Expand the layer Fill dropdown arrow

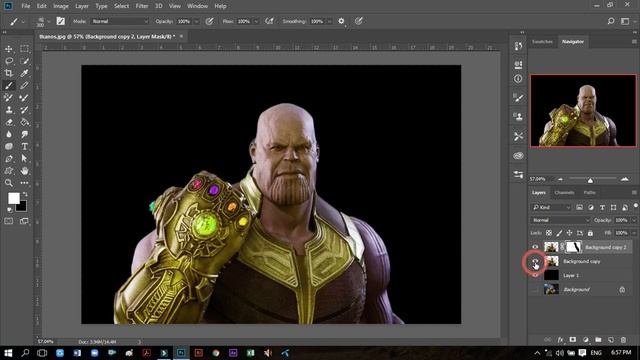(x=634, y=233)
